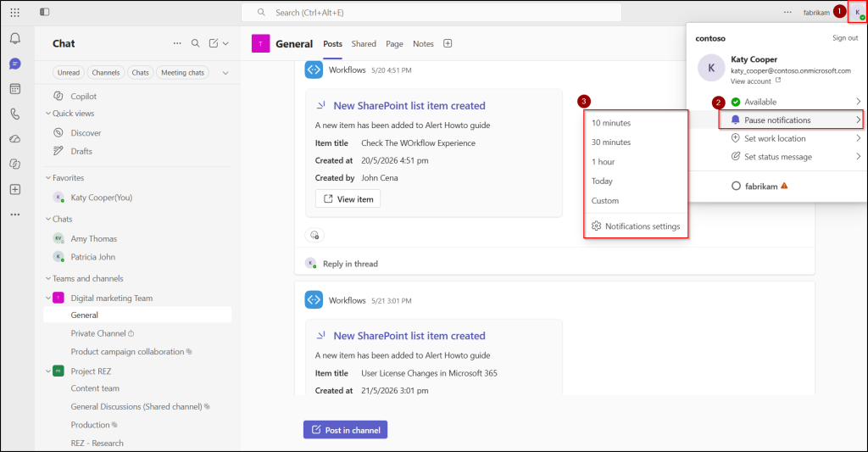The image size is (868, 452).
Task: Toggle the navigation sidebar panel icon
Action: click(x=45, y=12)
